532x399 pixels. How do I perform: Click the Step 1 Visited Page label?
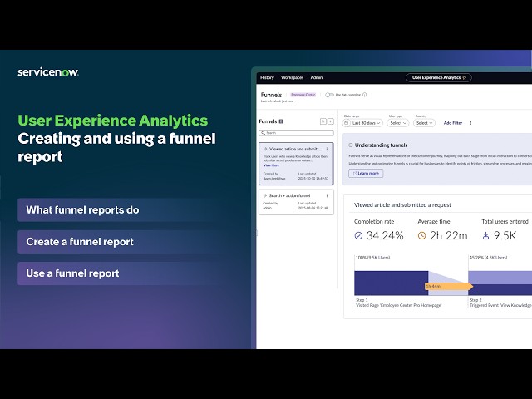398,305
